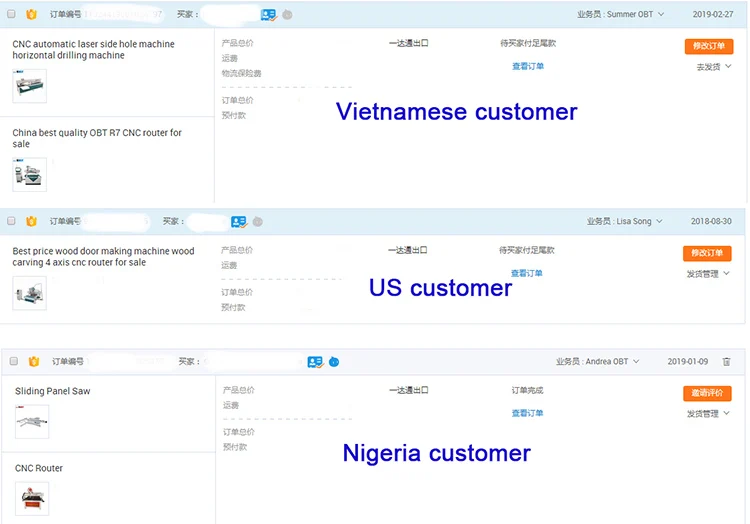Click the trash icon on the 2019-01-09 order
This screenshot has width=750, height=524.
(x=726, y=361)
